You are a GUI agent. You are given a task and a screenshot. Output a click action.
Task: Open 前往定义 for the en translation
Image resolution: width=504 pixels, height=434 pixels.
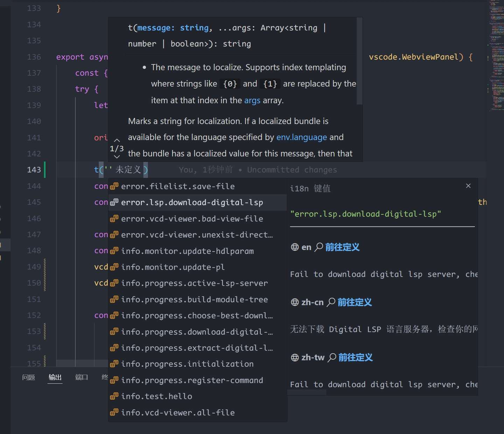pos(342,247)
